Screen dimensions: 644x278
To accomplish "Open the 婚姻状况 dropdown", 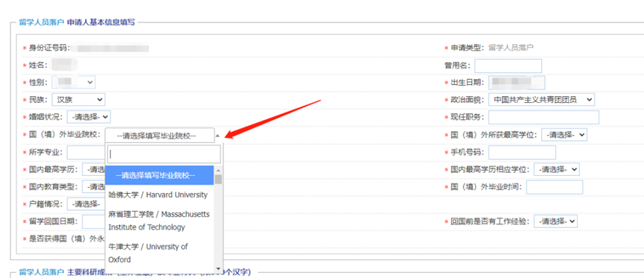I will tap(89, 117).
